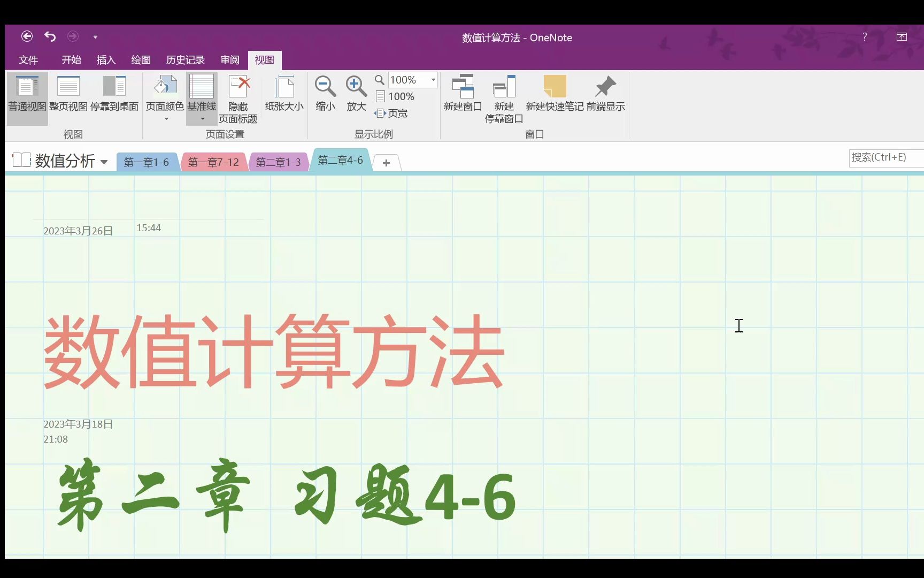
Task: Select the 第二章4-6 section tab
Action: tap(341, 160)
